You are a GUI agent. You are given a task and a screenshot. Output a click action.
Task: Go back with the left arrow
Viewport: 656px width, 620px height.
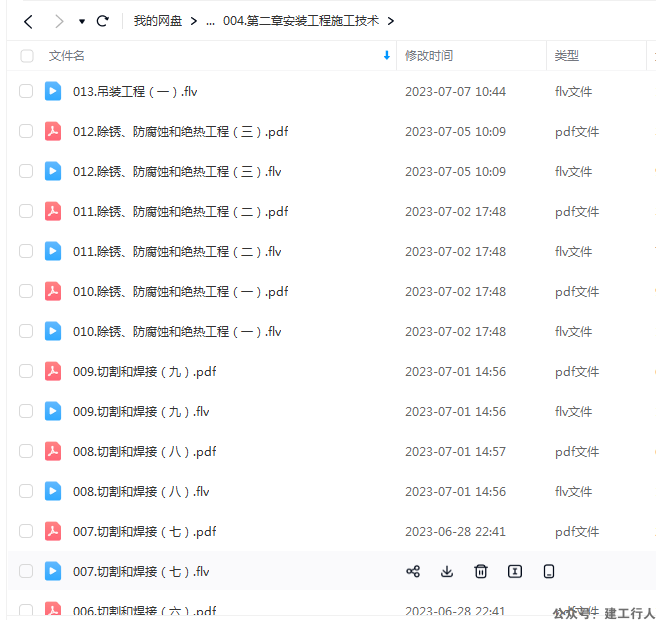pos(28,21)
